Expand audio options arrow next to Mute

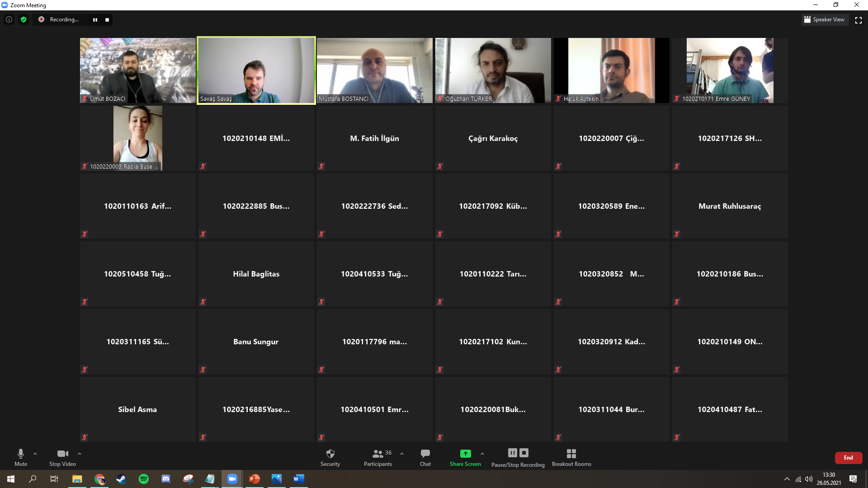tap(35, 454)
